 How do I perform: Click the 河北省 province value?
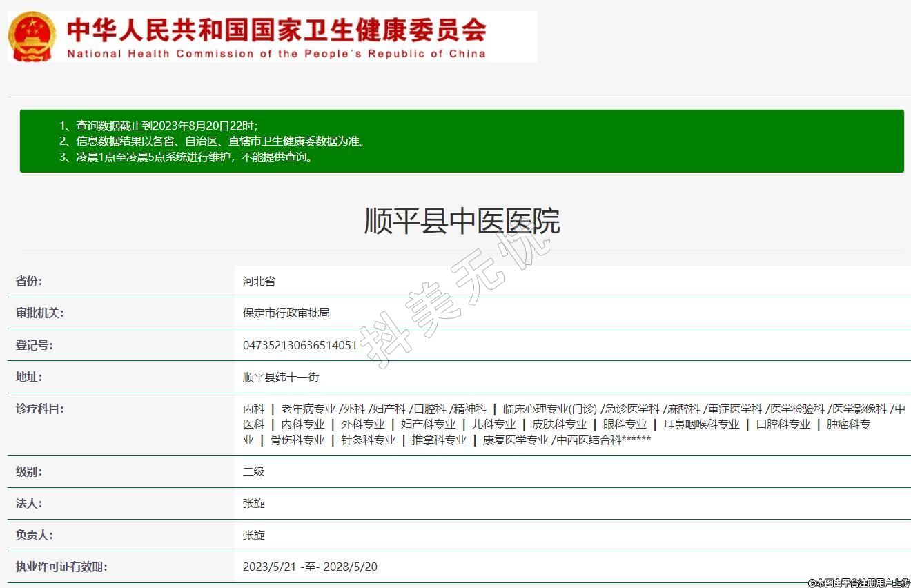pyautogui.click(x=259, y=281)
